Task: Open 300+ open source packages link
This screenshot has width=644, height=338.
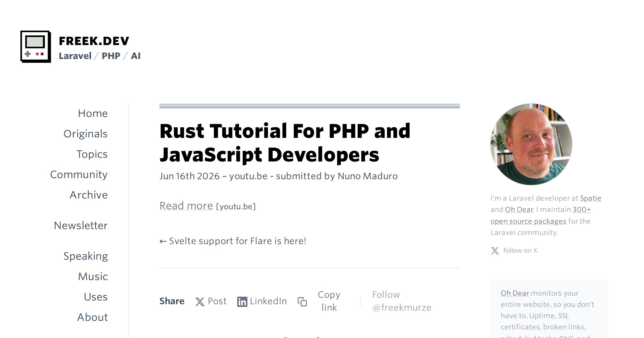Action: click(x=541, y=215)
